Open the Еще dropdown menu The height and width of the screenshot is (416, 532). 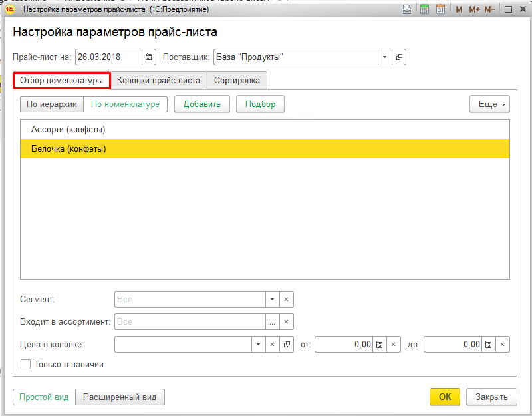coord(489,104)
